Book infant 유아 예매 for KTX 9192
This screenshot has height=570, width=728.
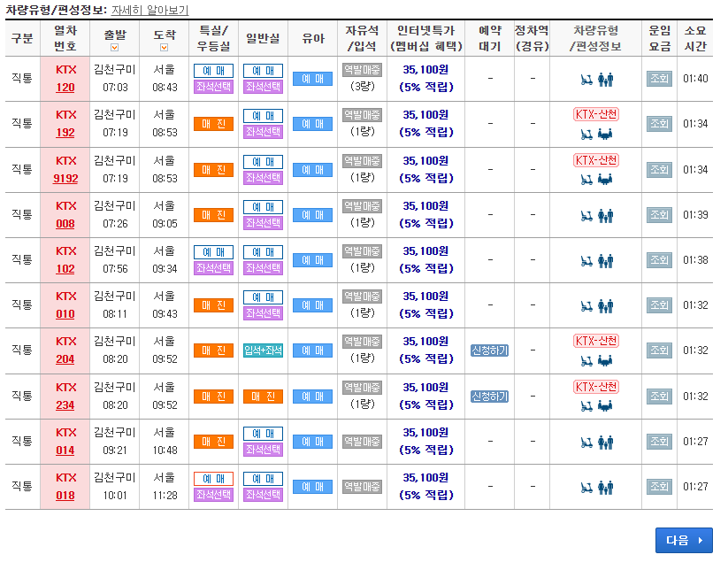point(312,170)
